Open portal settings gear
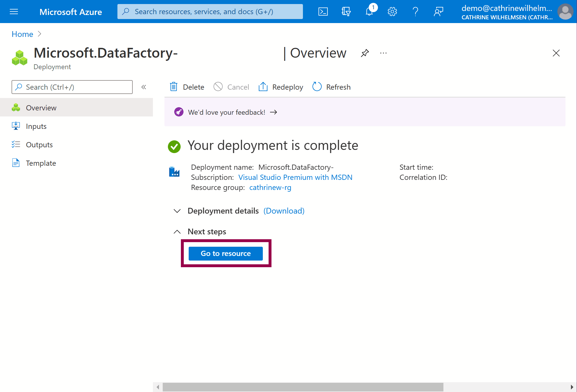 pyautogui.click(x=392, y=12)
